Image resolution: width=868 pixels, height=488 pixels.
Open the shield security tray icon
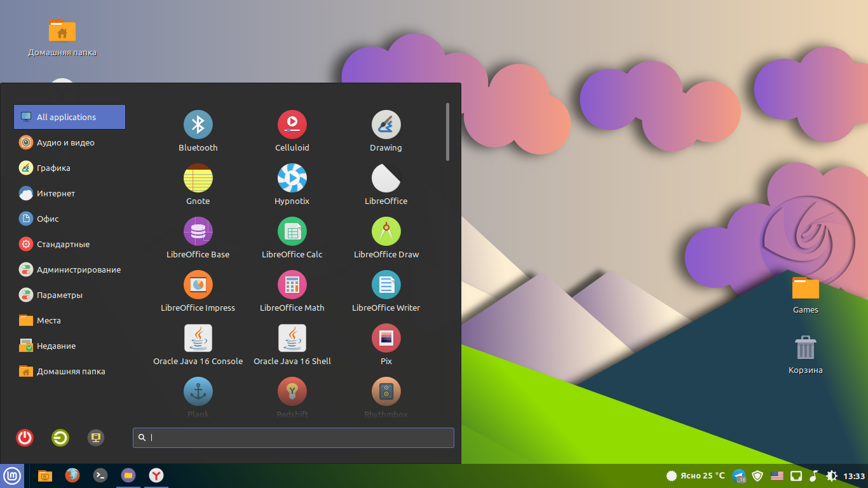tap(757, 475)
